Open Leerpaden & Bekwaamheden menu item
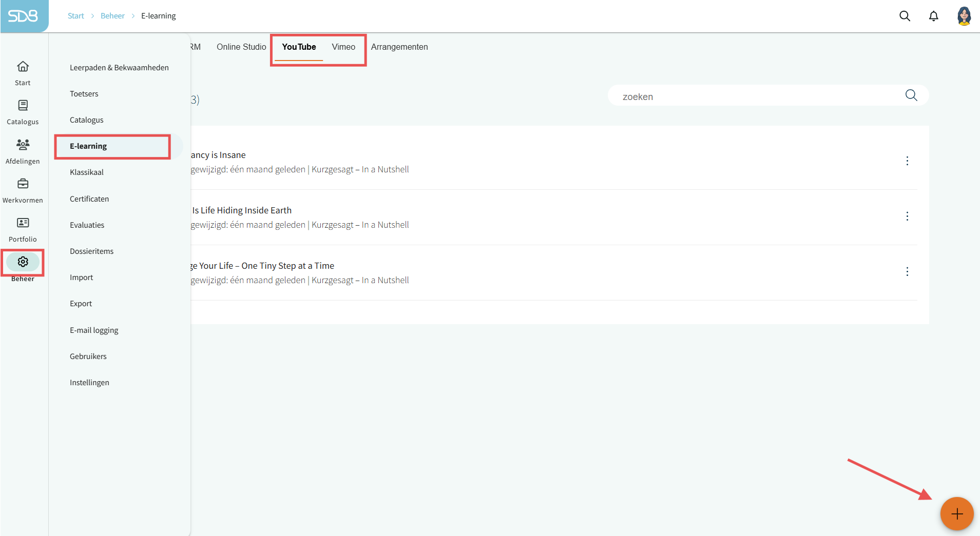Screen dimensions: 980x536 (119, 68)
